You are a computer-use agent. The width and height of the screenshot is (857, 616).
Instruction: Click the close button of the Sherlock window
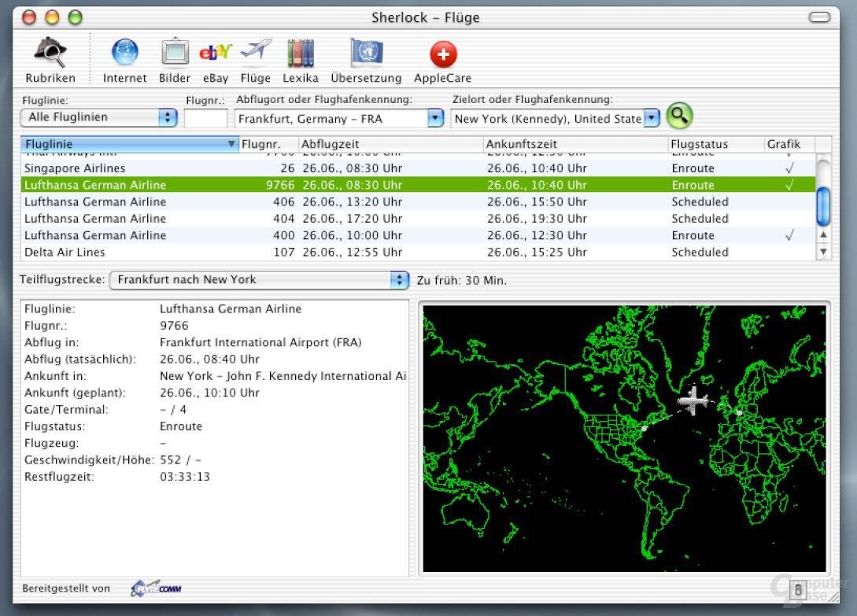(28, 17)
